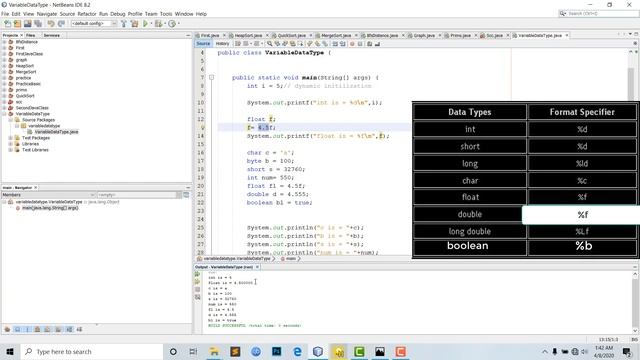Open Sublime Text from the taskbar

pyautogui.click(x=235, y=351)
